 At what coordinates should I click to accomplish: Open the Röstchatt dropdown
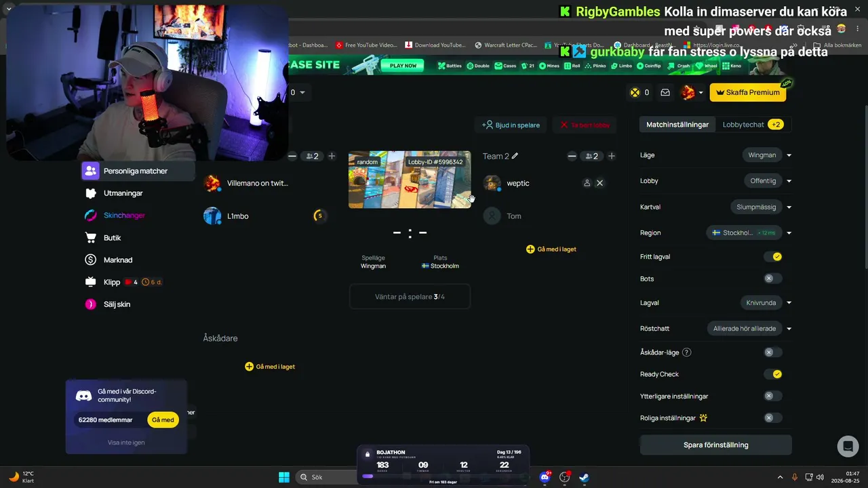coord(749,329)
